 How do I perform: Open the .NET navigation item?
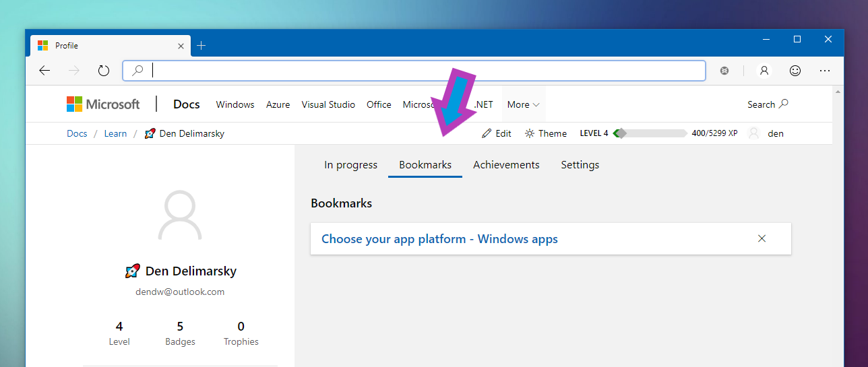484,104
